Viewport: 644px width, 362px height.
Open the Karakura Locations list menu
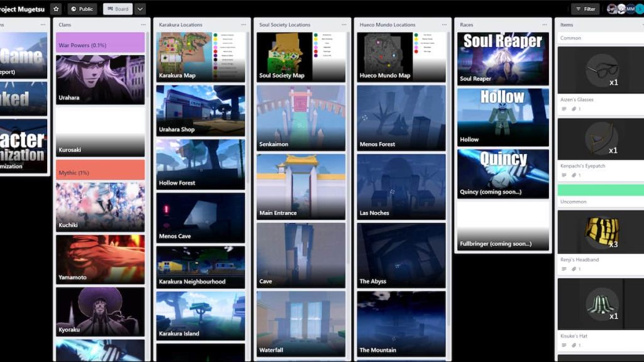coord(243,25)
